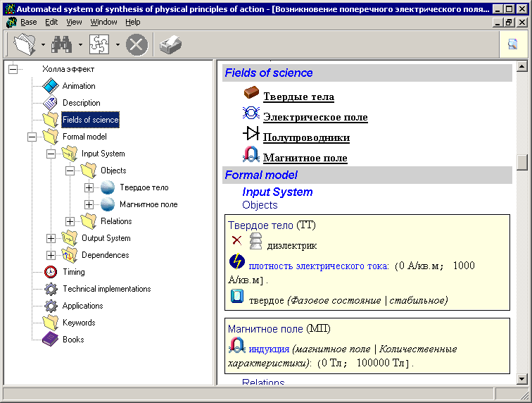Click the printer icon in toolbar

coord(170,46)
